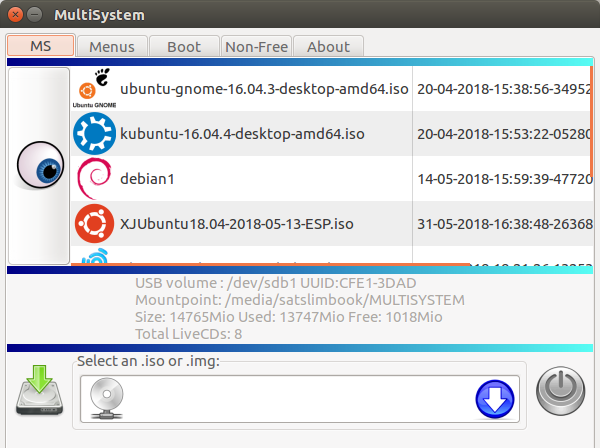Click the Debian swirl logo icon
The image size is (600, 448).
[x=95, y=178]
